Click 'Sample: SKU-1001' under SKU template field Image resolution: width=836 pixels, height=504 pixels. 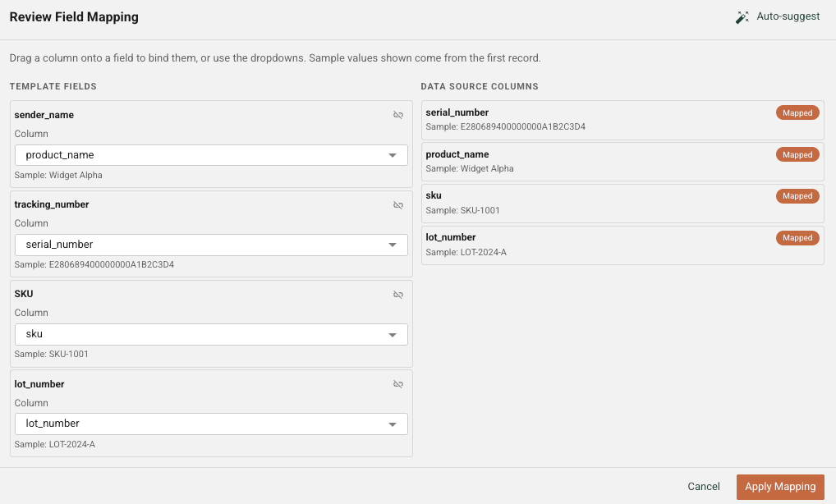click(51, 354)
